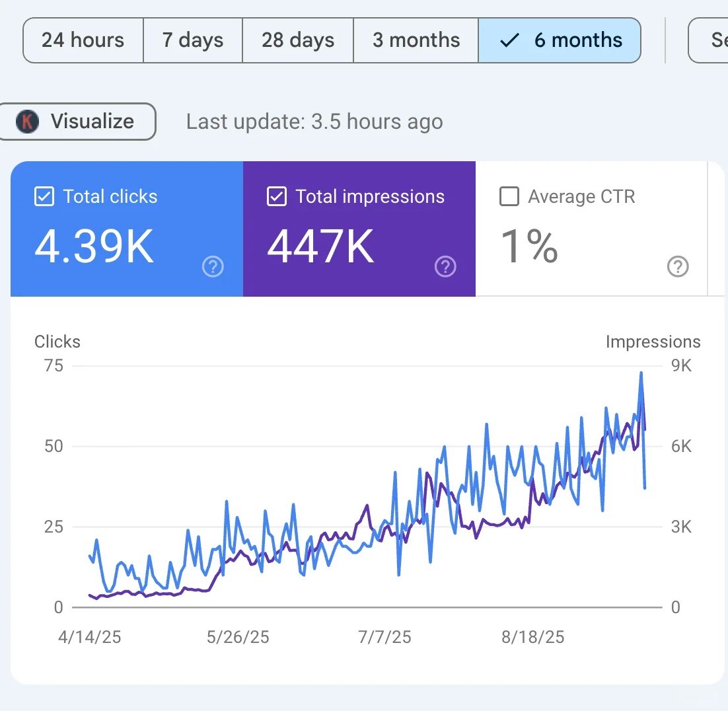Click the partially visible Se button

coord(708,40)
